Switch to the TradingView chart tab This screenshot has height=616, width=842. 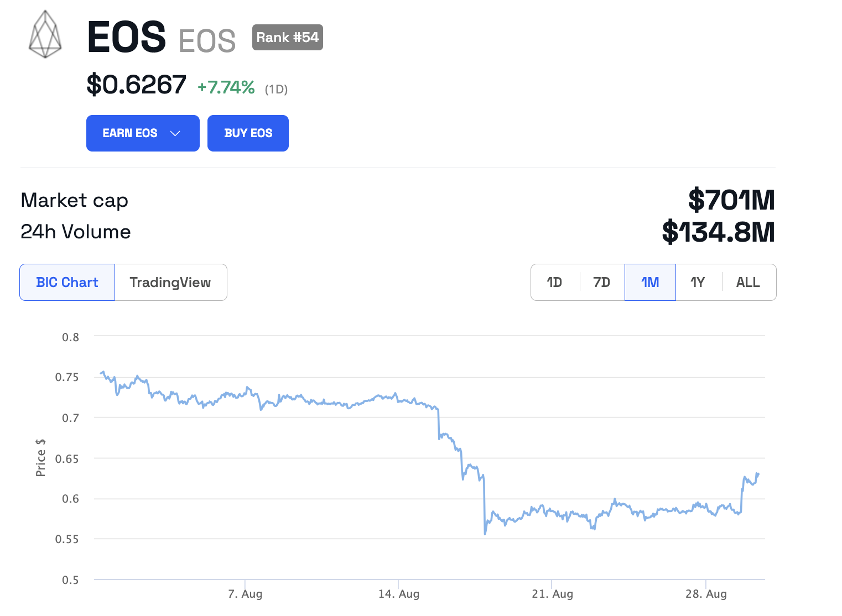170,282
